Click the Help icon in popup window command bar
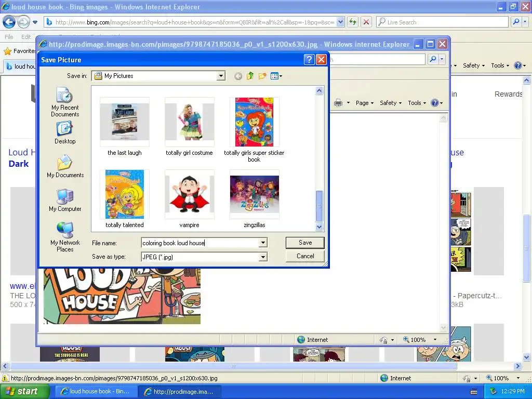 click(x=435, y=103)
